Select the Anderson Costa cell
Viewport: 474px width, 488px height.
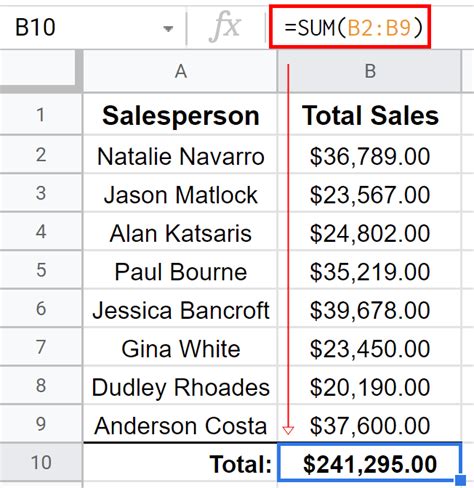pyautogui.click(x=180, y=424)
